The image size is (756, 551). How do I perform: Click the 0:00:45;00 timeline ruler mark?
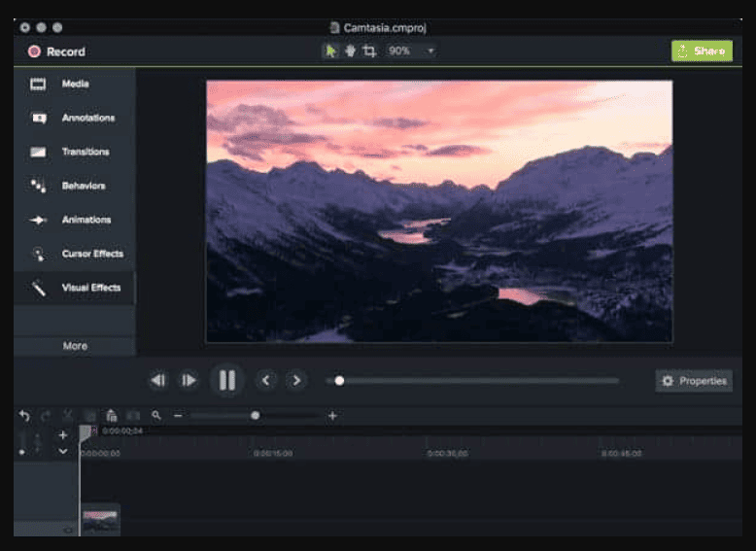621,454
